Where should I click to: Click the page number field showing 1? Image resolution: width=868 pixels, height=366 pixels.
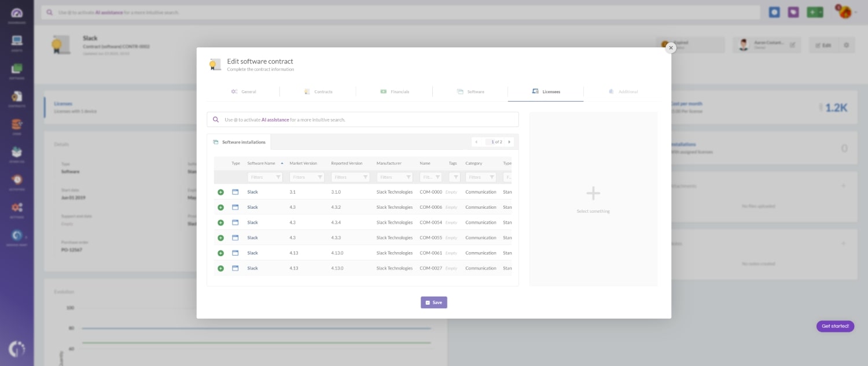coord(491,142)
